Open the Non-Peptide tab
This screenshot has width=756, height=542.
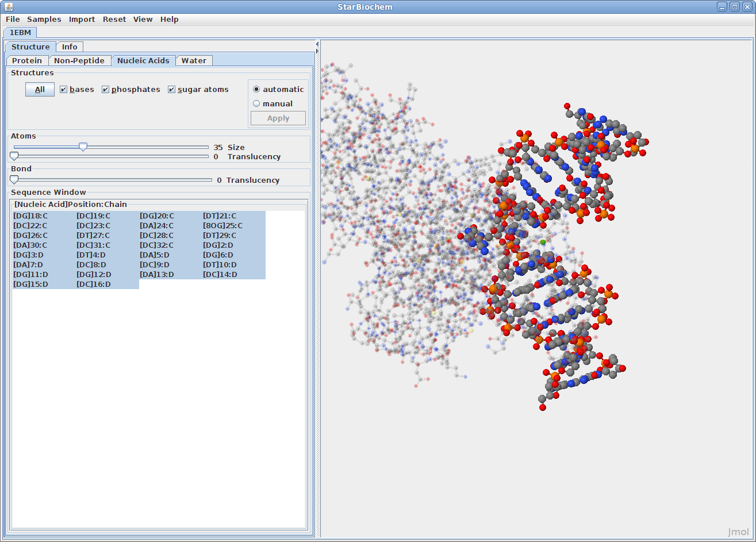79,60
